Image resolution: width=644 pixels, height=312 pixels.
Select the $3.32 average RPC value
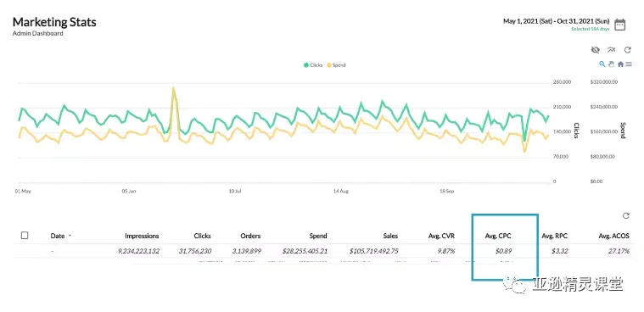[560, 251]
